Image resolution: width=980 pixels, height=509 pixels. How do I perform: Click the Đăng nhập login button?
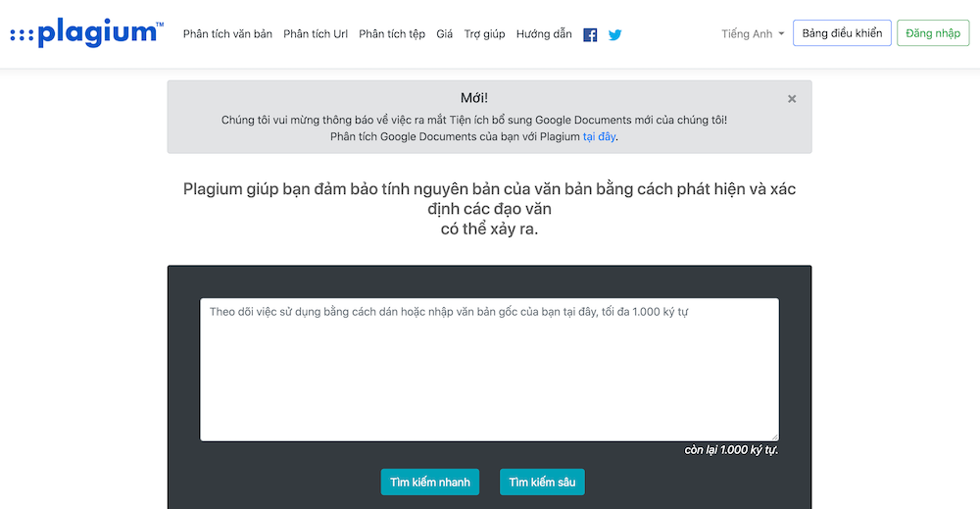(x=933, y=33)
